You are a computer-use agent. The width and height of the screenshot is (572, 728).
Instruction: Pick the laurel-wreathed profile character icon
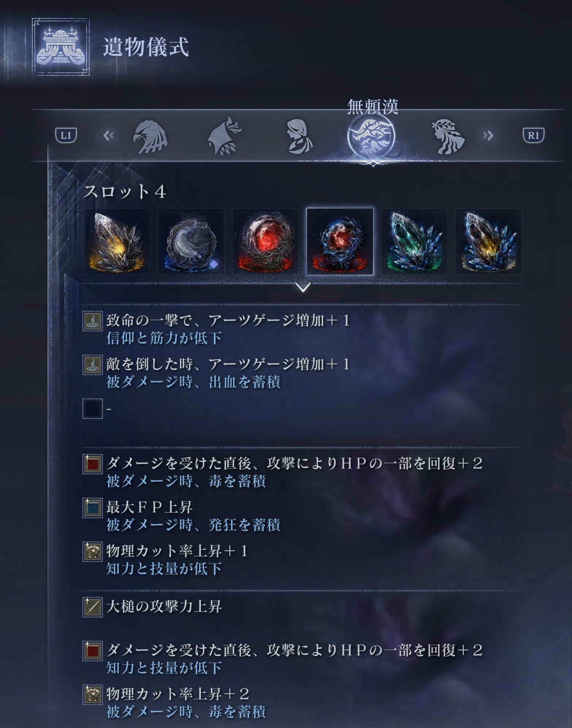[448, 136]
